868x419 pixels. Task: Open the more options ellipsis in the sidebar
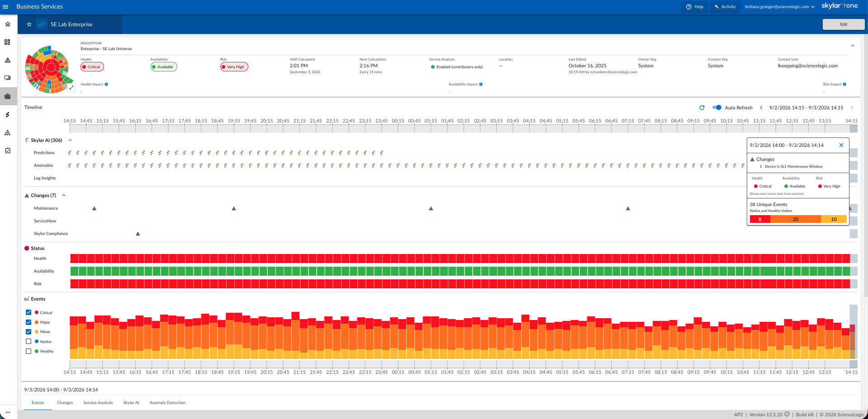click(x=8, y=412)
